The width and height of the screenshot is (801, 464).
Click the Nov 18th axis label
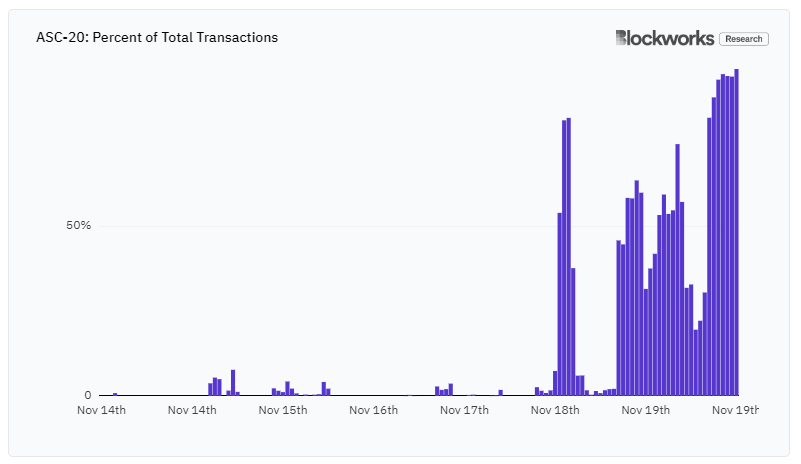click(555, 410)
